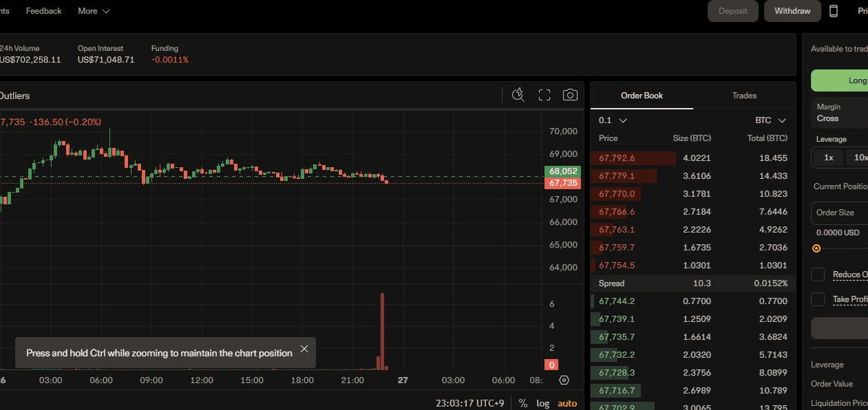Take a chart snapshot with camera icon
868x410 pixels.
570,95
